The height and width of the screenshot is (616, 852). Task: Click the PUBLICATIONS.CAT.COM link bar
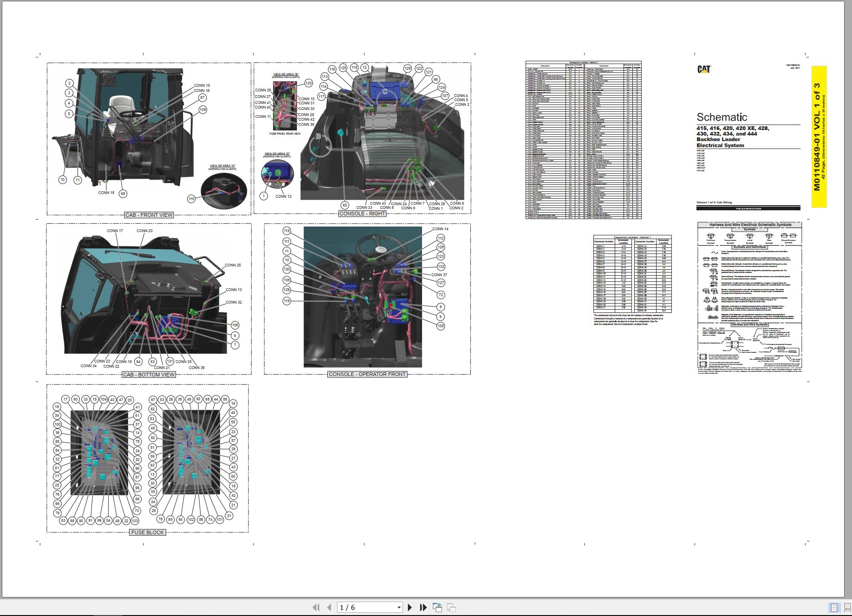748,208
